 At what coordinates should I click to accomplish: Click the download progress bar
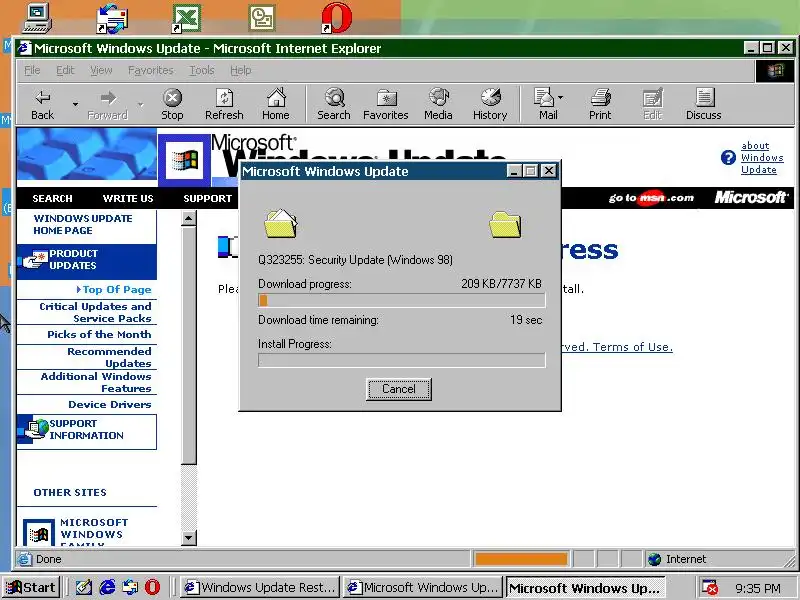click(402, 301)
